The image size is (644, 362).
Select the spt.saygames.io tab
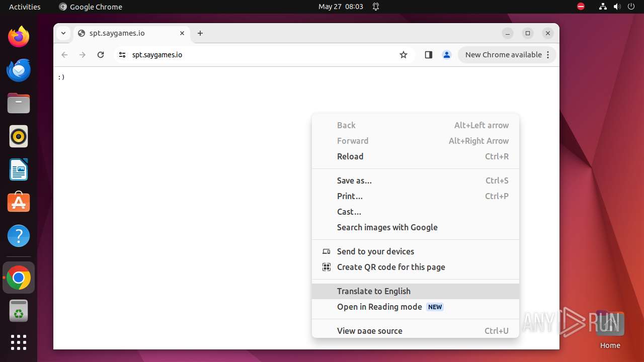[x=131, y=33]
